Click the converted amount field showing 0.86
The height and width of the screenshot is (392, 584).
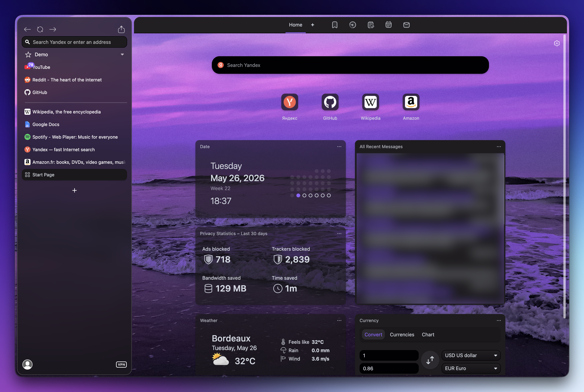389,369
